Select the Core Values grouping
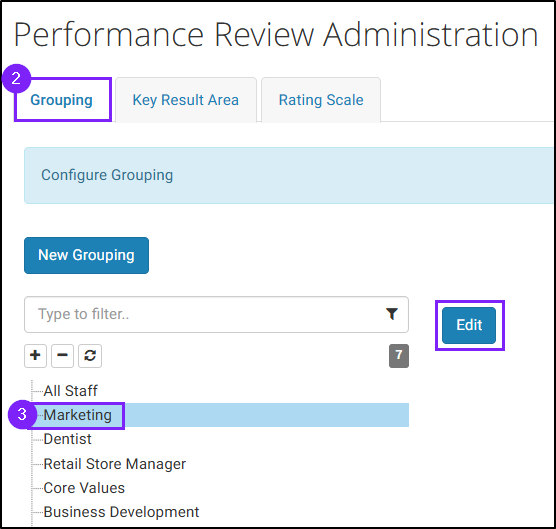The image size is (556, 529). (84, 488)
